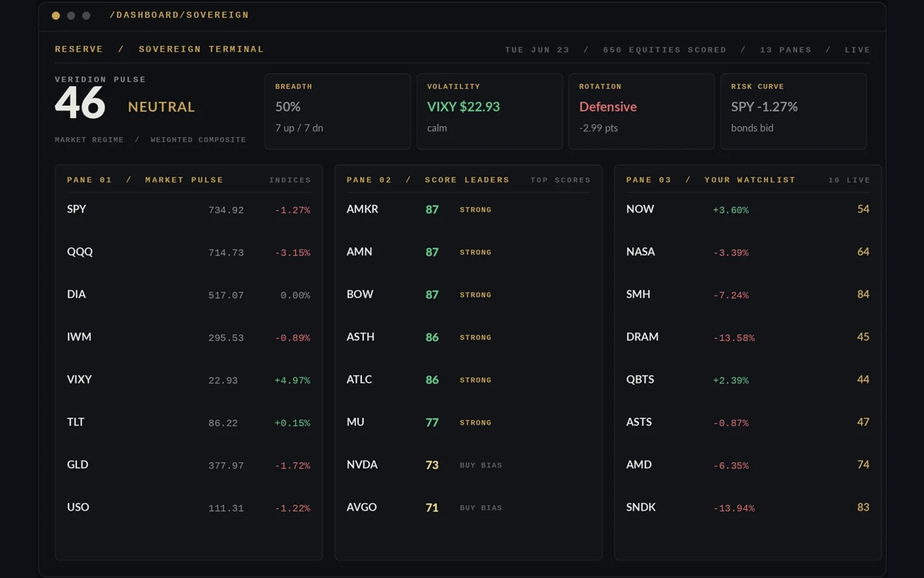Open NASA in the watchlist
Screen dimensions: 924x578
(x=748, y=252)
